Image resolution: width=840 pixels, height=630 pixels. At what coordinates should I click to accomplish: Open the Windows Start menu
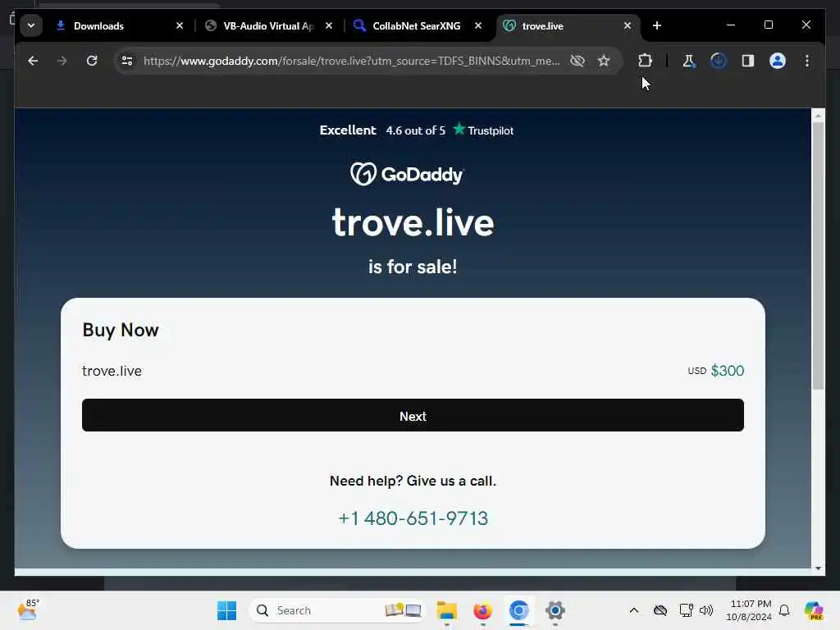tap(226, 610)
